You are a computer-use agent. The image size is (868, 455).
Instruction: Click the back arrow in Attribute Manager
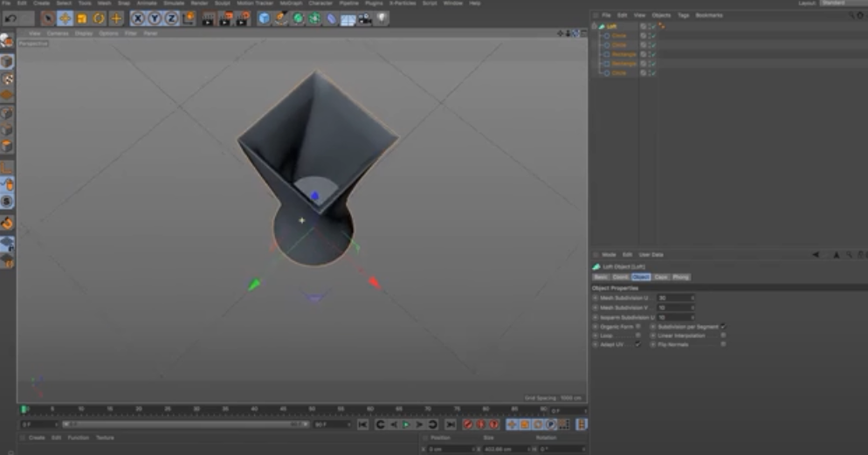(x=816, y=255)
